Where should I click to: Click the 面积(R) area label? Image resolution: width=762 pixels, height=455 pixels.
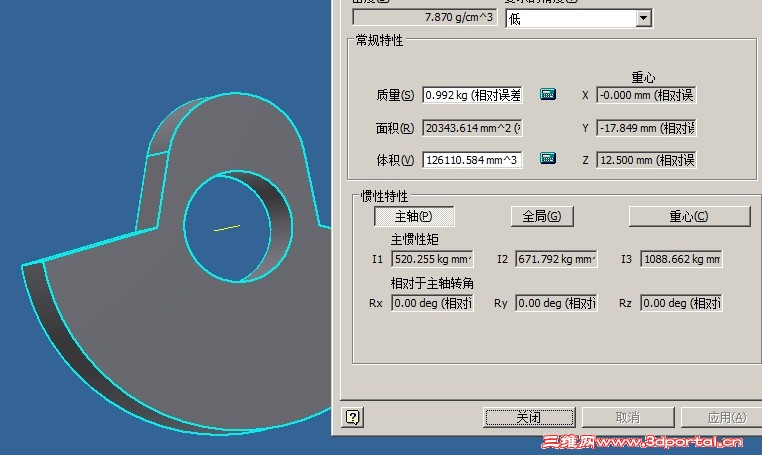click(x=395, y=128)
